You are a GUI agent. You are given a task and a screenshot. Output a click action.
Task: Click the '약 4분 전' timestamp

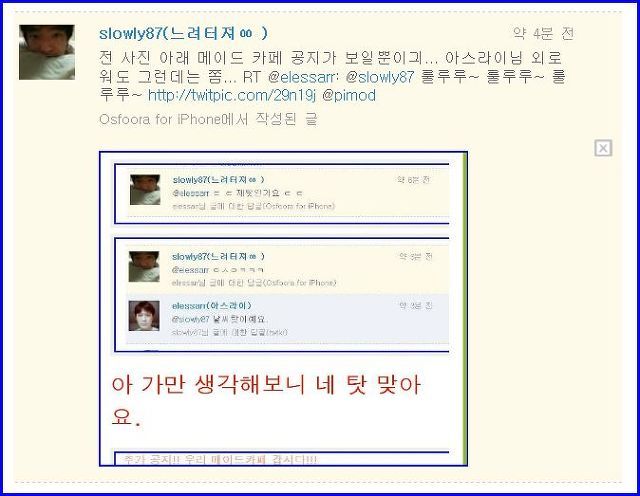pos(543,33)
